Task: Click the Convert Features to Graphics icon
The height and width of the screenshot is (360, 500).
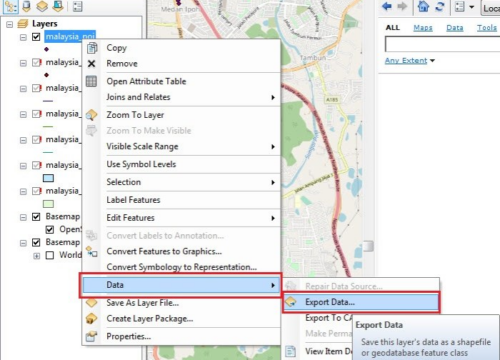Action: coord(92,251)
